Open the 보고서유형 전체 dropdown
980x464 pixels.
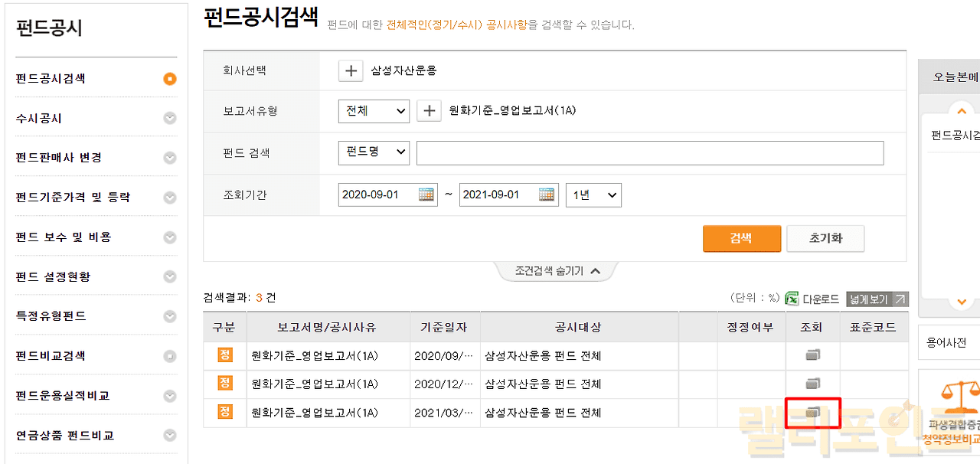374,111
